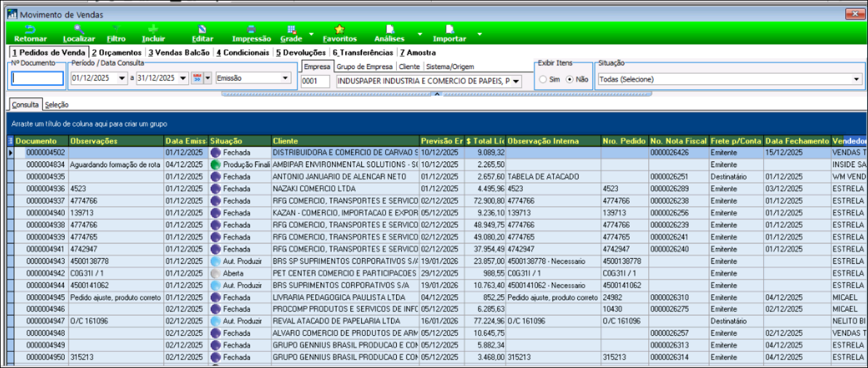Click the Filtro funnel icon

(x=116, y=30)
